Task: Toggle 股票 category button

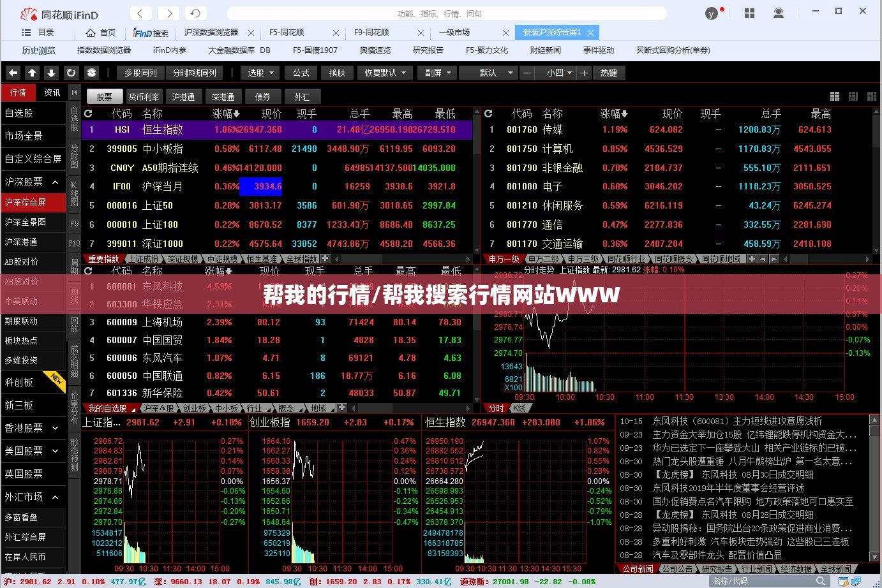Action: pyautogui.click(x=104, y=97)
